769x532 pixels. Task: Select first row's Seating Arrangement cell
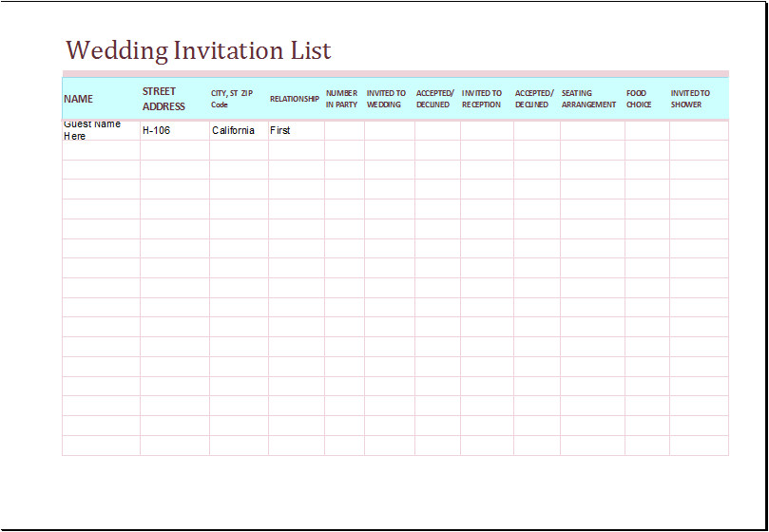[x=592, y=130]
